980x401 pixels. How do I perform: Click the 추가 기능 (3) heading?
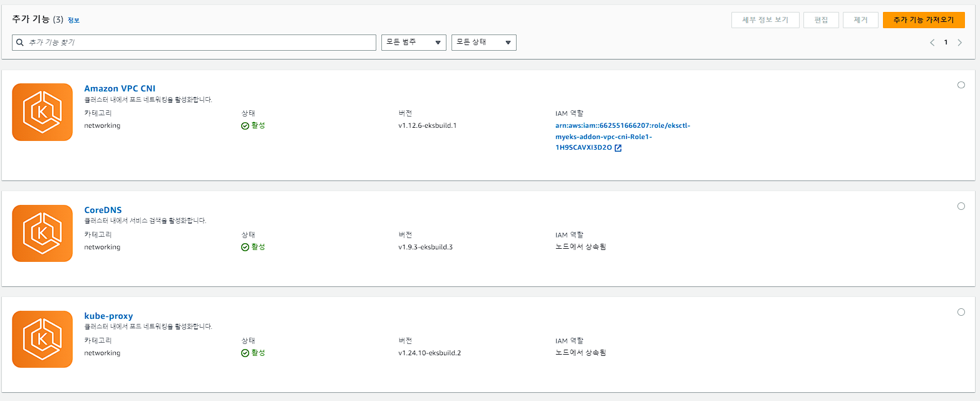[38, 19]
